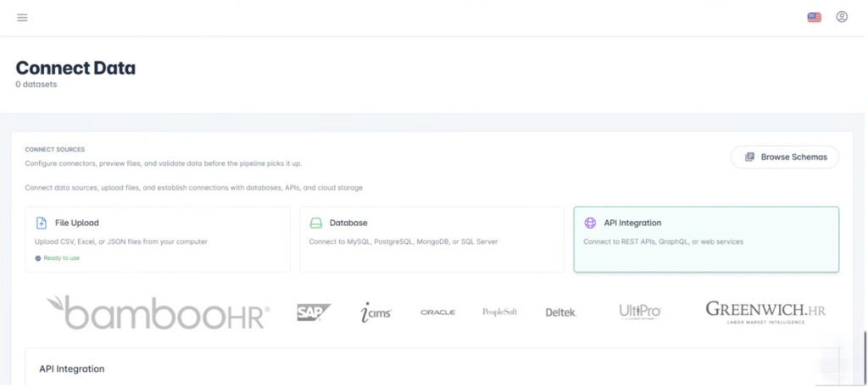Select the PeopleSoft logo
Image resolution: width=868 pixels, height=387 pixels.
pyautogui.click(x=499, y=312)
